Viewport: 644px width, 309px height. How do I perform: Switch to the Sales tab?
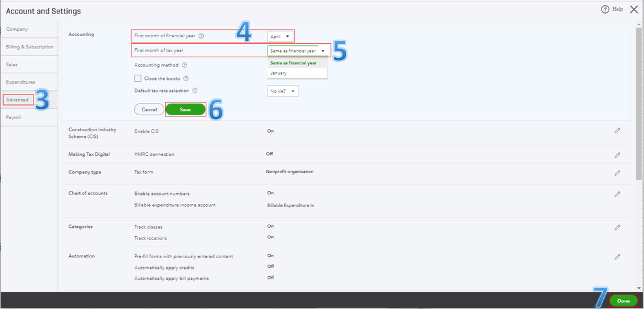tap(29, 65)
